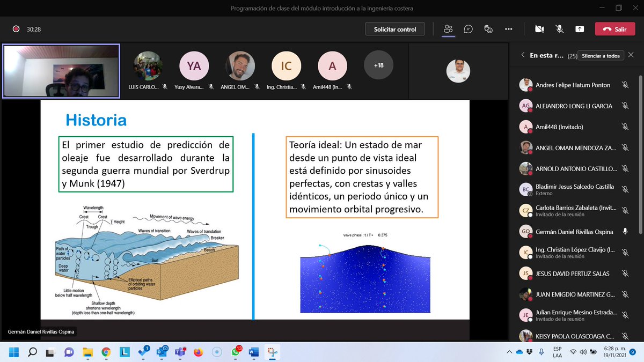This screenshot has width=644, height=362.
Task: Click Solicitar control button
Action: [x=395, y=29]
